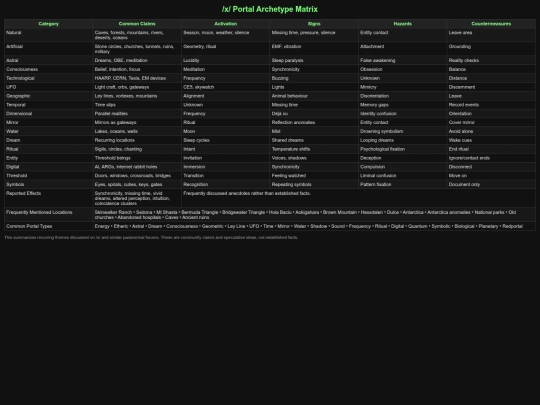Image resolution: width=540 pixels, height=405 pixels.
Task: Select the 'Dream' category cell
Action: point(49,140)
